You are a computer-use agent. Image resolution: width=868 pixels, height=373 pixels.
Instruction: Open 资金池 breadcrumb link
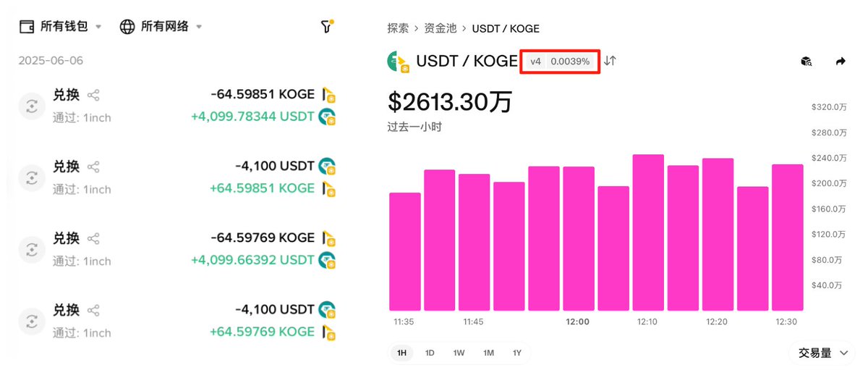point(441,29)
